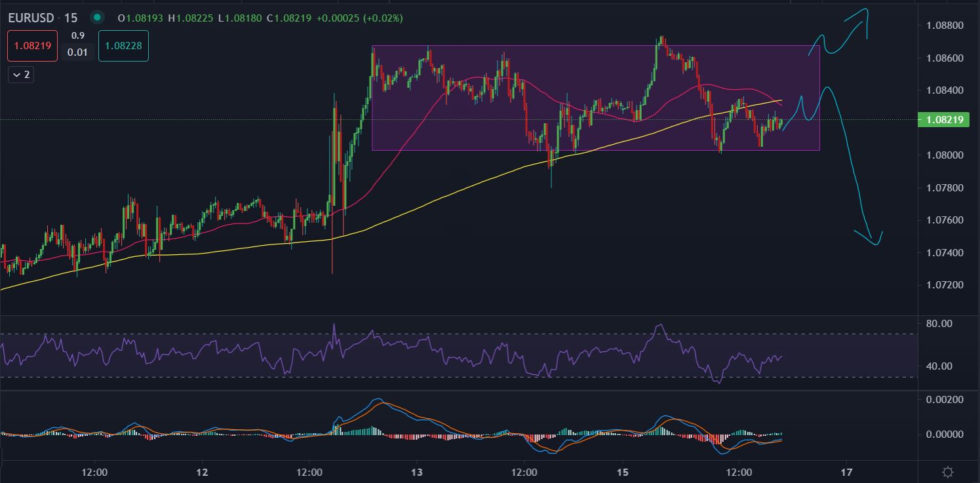Click the EURUSD symbol name
The height and width of the screenshot is (483, 980).
pyautogui.click(x=31, y=18)
